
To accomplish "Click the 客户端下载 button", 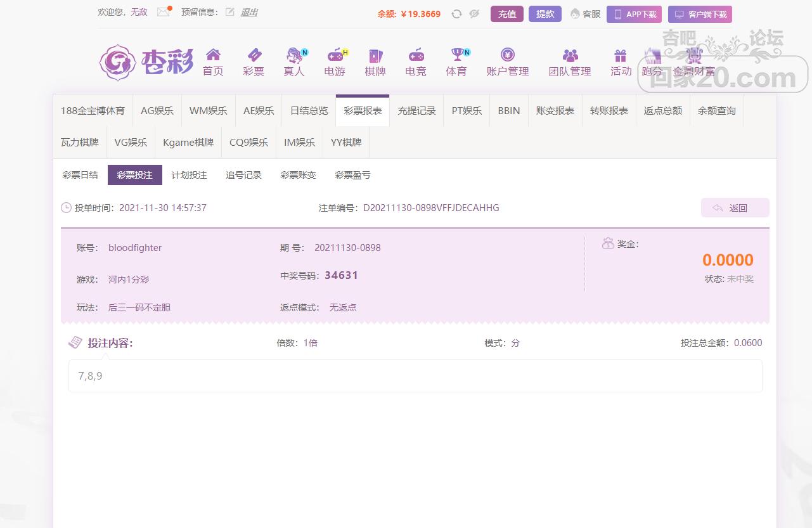I will (700, 14).
